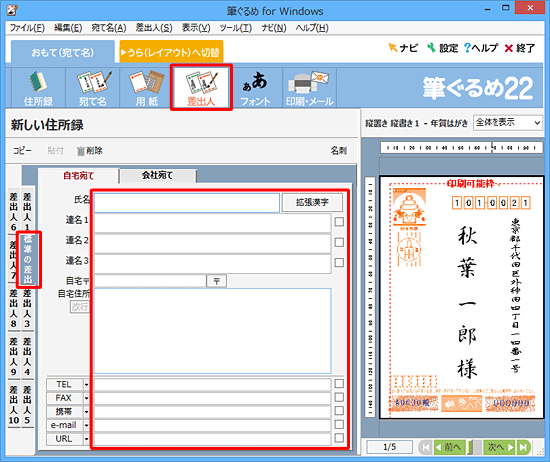550x462 pixels.
Task: Open the 表示(V) menu
Action: point(196,28)
